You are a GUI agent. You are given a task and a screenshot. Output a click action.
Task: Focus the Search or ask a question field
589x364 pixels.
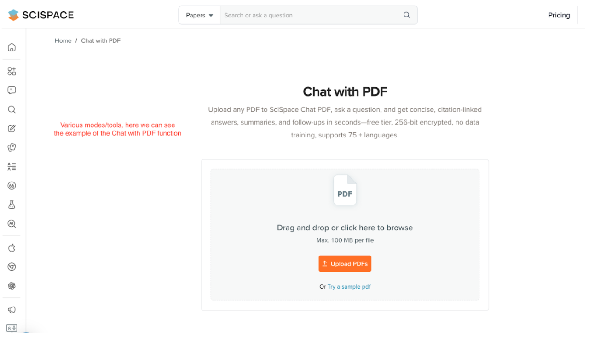(x=311, y=15)
